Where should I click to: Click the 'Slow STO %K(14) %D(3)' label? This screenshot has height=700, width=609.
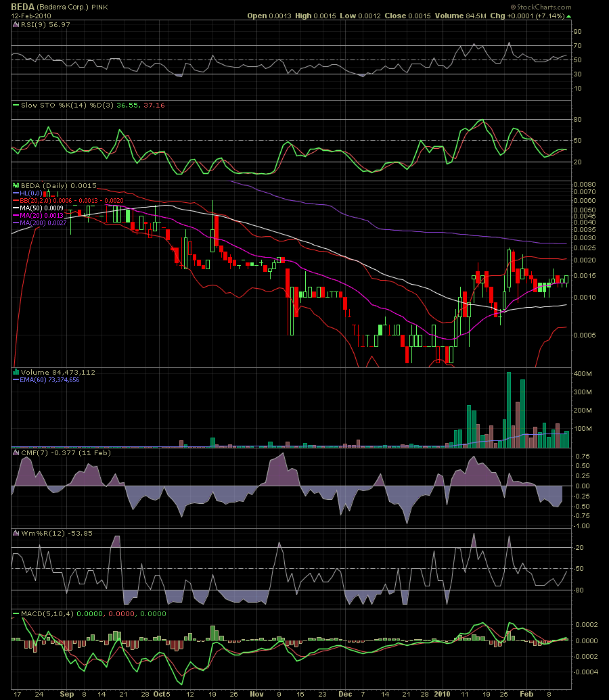(68, 106)
